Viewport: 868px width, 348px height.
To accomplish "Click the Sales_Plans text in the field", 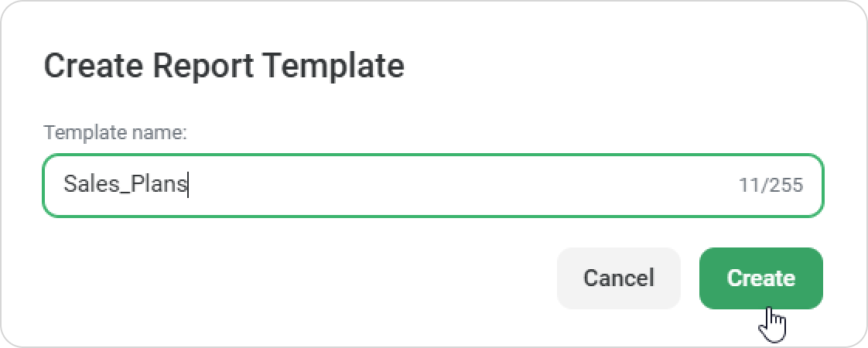I will pyautogui.click(x=125, y=184).
